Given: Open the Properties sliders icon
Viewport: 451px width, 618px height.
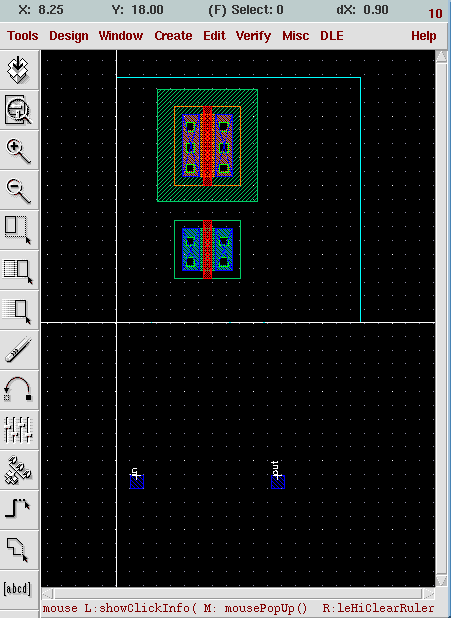Looking at the screenshot, I should coord(19,430).
